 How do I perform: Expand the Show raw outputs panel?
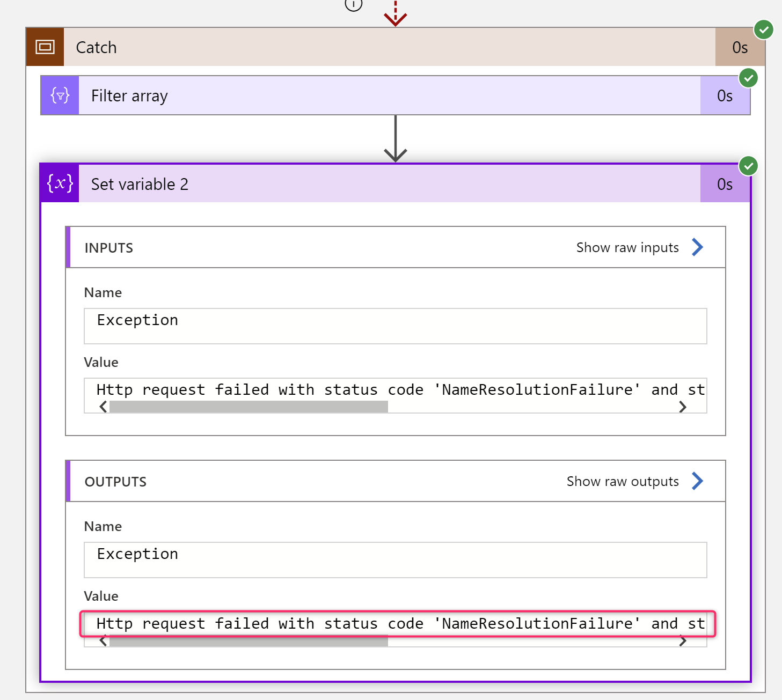pos(623,481)
